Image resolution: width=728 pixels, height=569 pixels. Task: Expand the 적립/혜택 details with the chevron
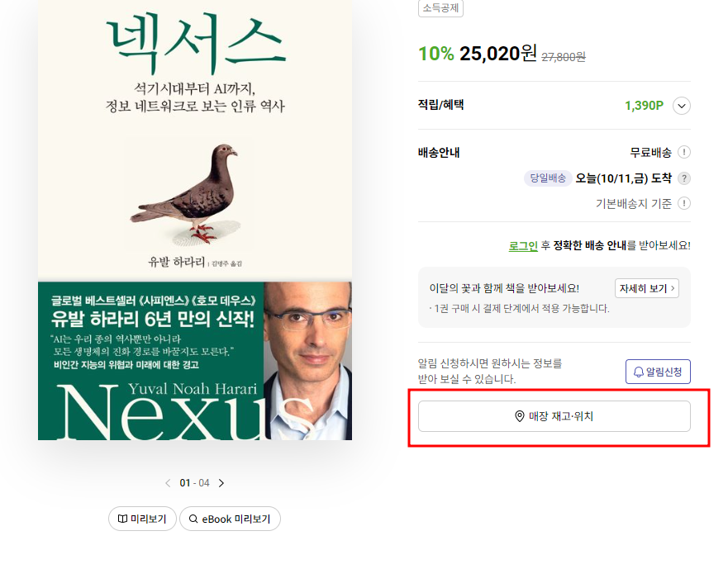[x=681, y=106]
